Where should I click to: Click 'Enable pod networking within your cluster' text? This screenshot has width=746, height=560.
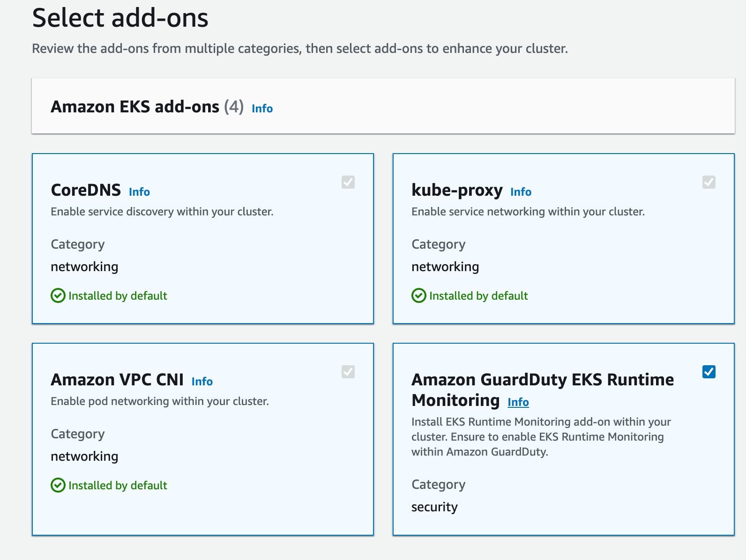pos(160,401)
